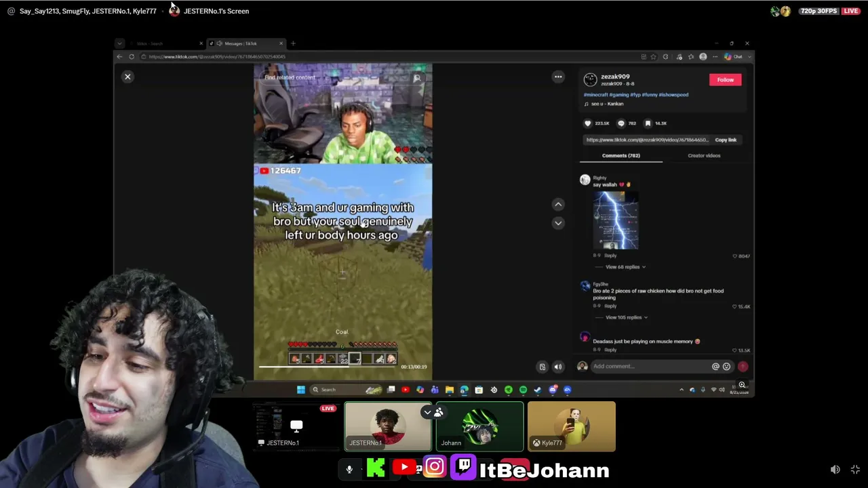Open Spotify from the taskbar

523,390
